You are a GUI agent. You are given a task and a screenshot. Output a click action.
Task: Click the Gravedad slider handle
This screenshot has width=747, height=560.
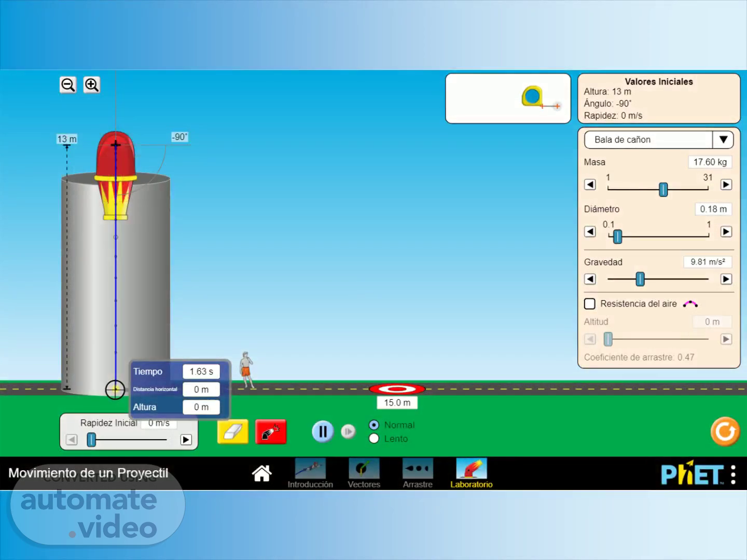point(640,279)
